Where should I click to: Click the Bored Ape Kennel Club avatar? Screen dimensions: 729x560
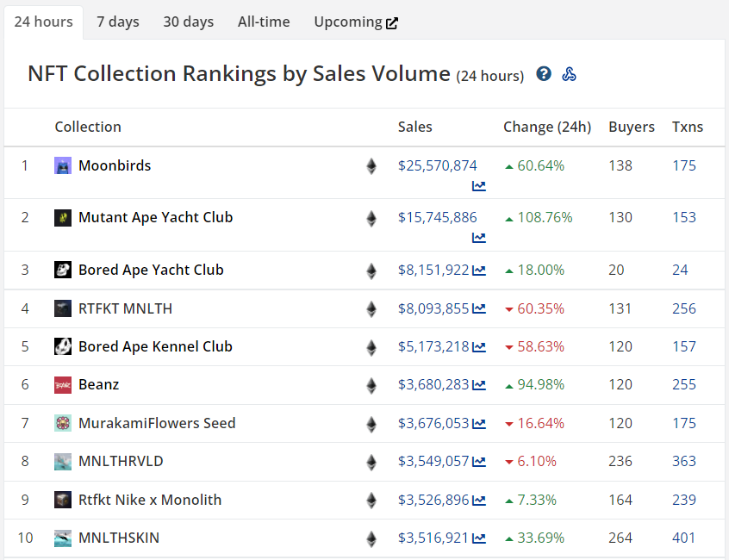click(63, 346)
